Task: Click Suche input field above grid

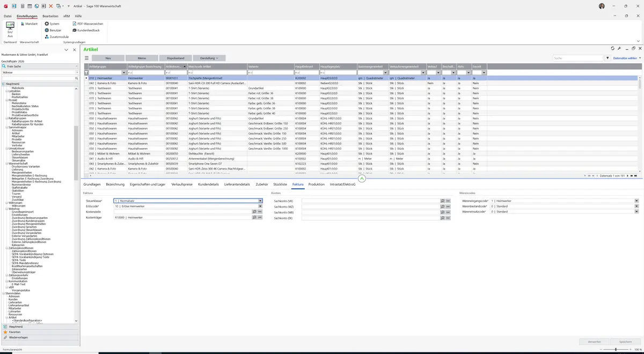Action: point(578,58)
